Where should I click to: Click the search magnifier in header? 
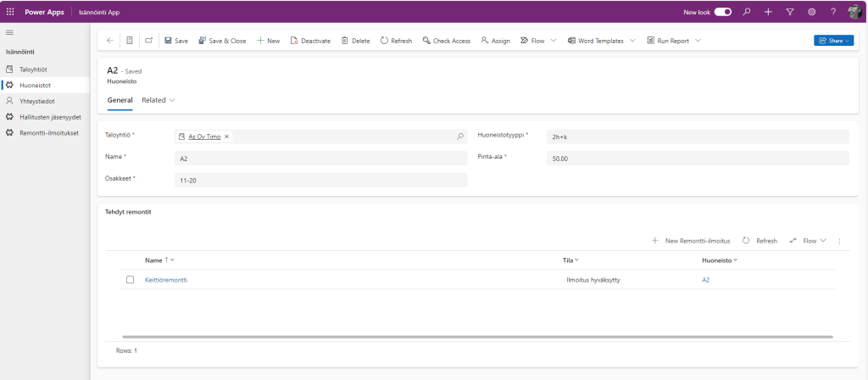(746, 12)
